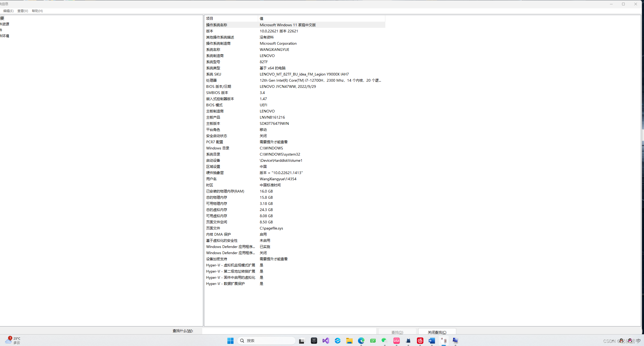The width and height of the screenshot is (644, 346).
Task: Open the weather widget showing 25°C
Action: coord(13,340)
